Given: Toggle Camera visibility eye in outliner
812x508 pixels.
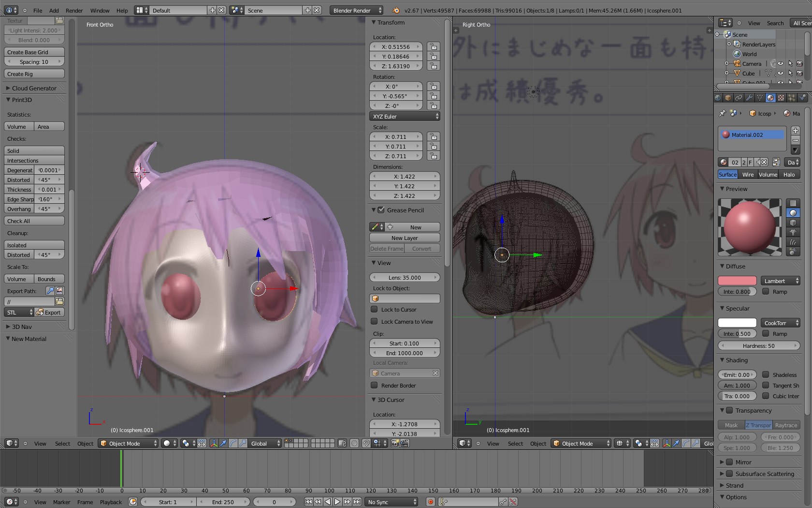Looking at the screenshot, I should [x=781, y=63].
